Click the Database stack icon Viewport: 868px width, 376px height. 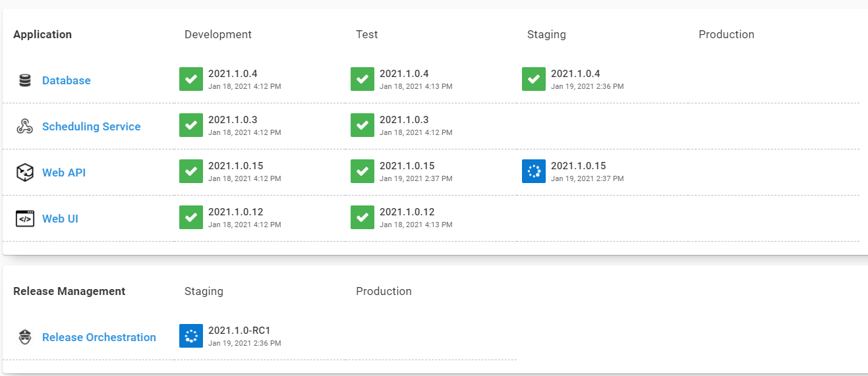[x=25, y=80]
